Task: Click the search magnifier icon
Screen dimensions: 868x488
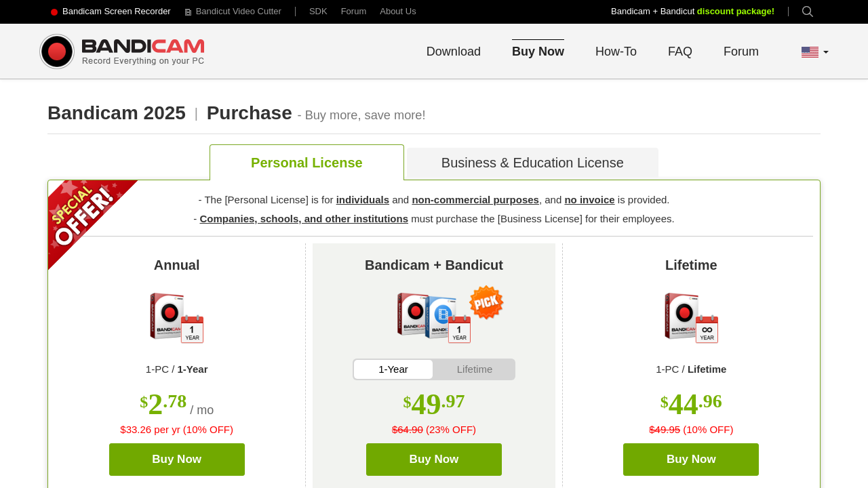Action: (807, 12)
